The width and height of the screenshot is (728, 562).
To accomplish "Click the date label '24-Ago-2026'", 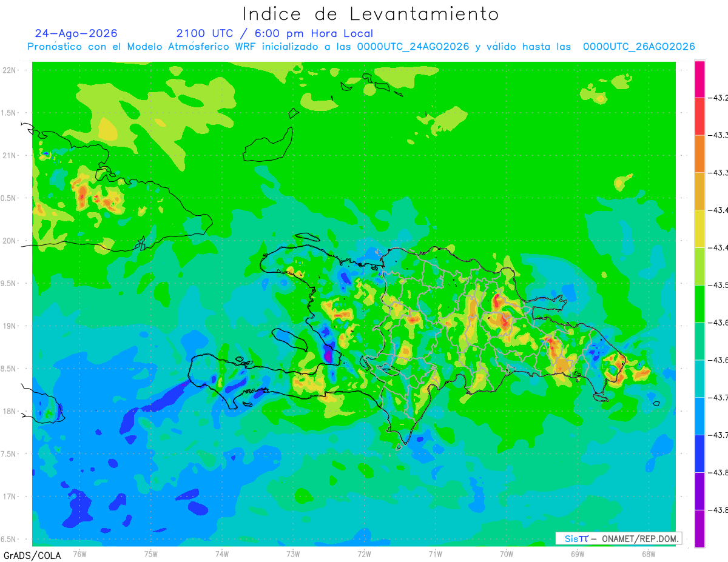I will coord(76,33).
